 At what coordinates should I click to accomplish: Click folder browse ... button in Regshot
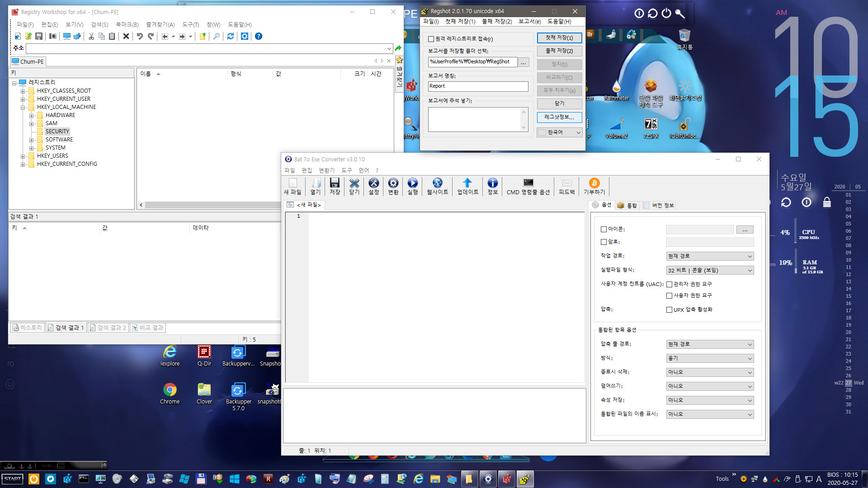click(x=523, y=62)
